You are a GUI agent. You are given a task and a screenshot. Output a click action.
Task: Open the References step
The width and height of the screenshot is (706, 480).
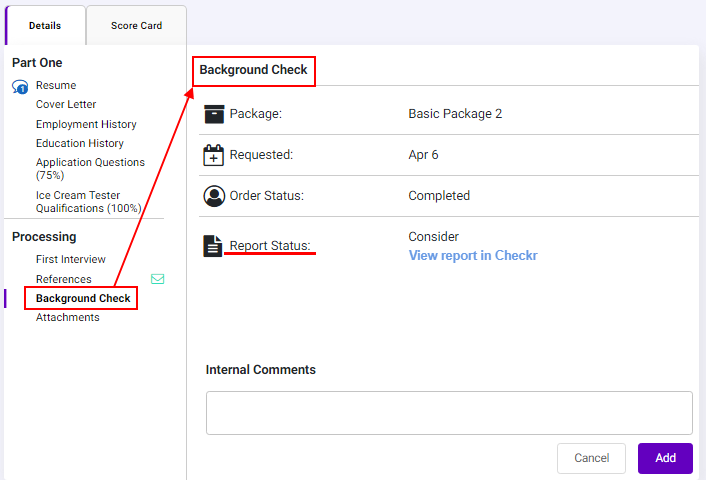tap(63, 279)
